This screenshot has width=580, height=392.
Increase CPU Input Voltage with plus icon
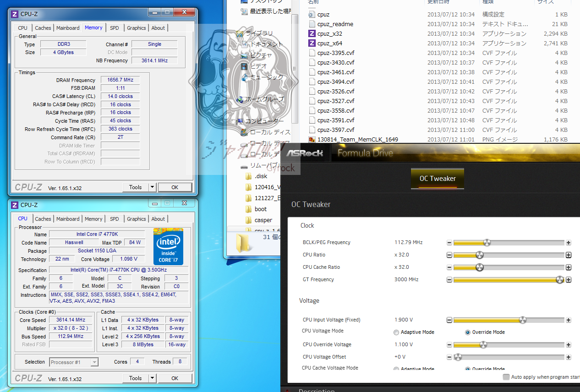(x=569, y=320)
